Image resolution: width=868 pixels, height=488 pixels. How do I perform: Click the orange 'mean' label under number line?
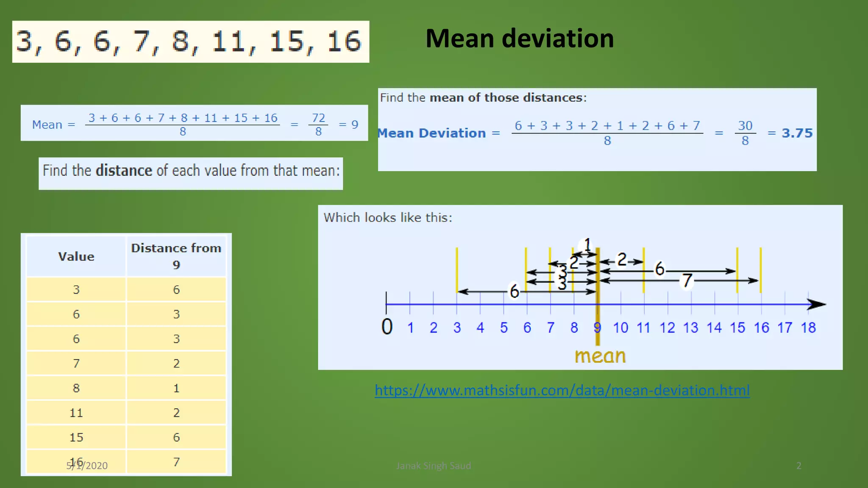pyautogui.click(x=600, y=356)
